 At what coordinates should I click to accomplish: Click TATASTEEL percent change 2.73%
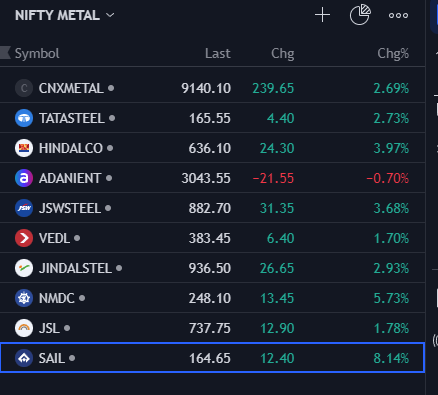[391, 118]
